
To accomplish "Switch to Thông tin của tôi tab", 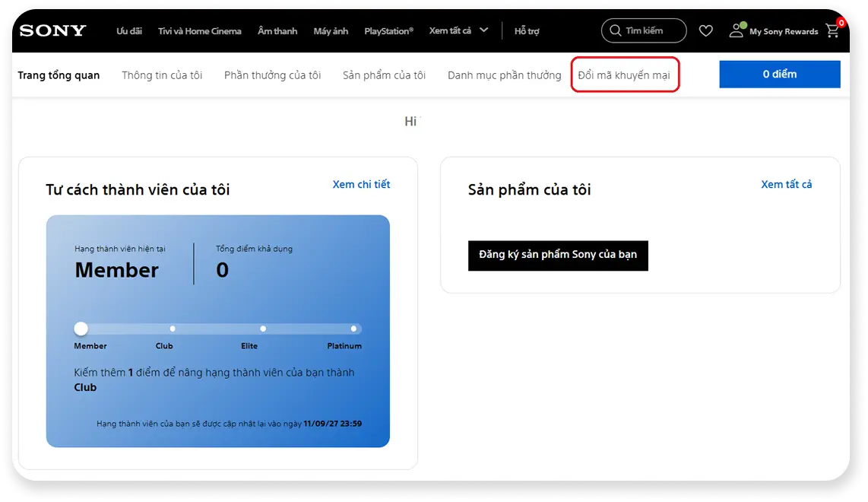I will pyautogui.click(x=162, y=75).
